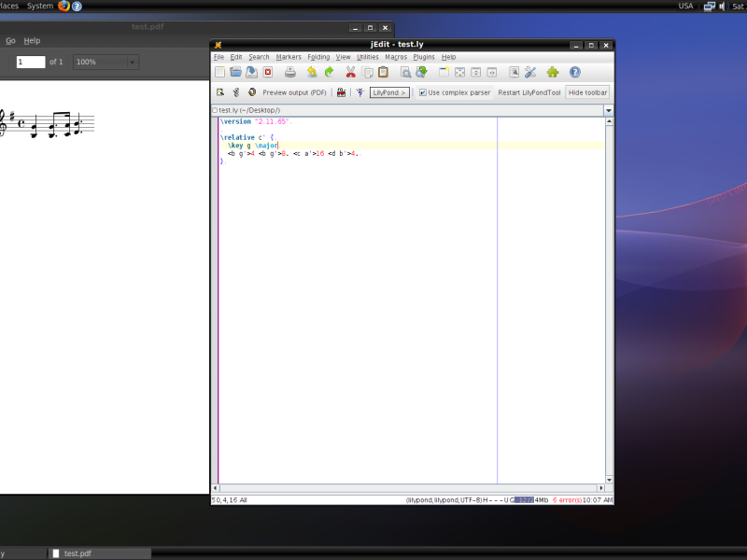The width and height of the screenshot is (747, 560).
Task: Open the jEdit Help menu
Action: (x=448, y=57)
